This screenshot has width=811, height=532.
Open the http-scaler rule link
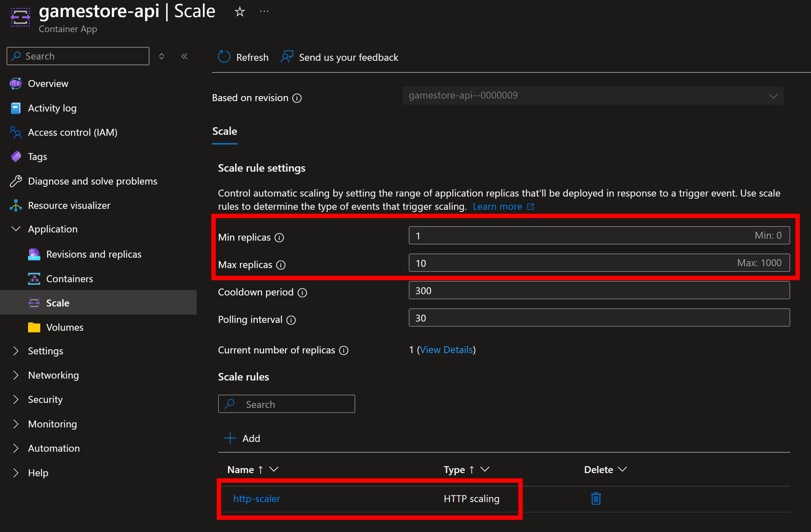pyautogui.click(x=256, y=499)
